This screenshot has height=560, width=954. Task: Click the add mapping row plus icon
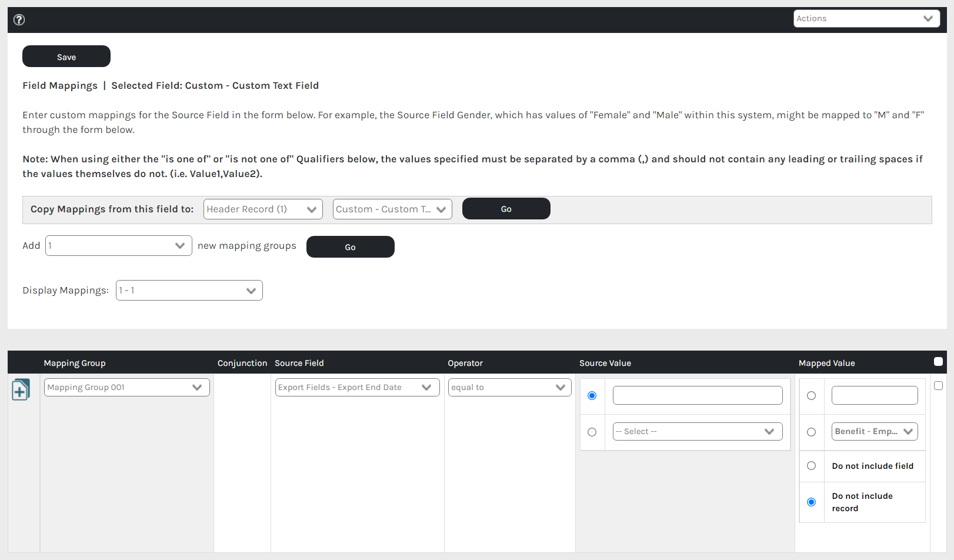(x=21, y=389)
